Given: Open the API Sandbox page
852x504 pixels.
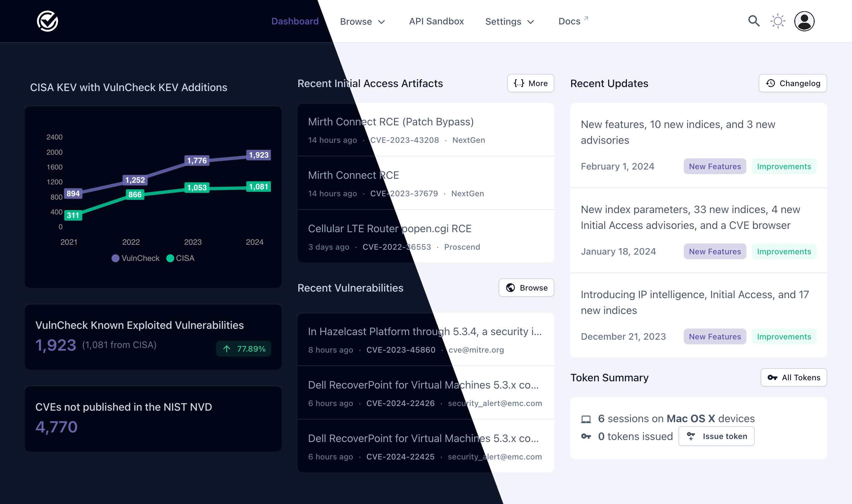Looking at the screenshot, I should click(x=436, y=21).
